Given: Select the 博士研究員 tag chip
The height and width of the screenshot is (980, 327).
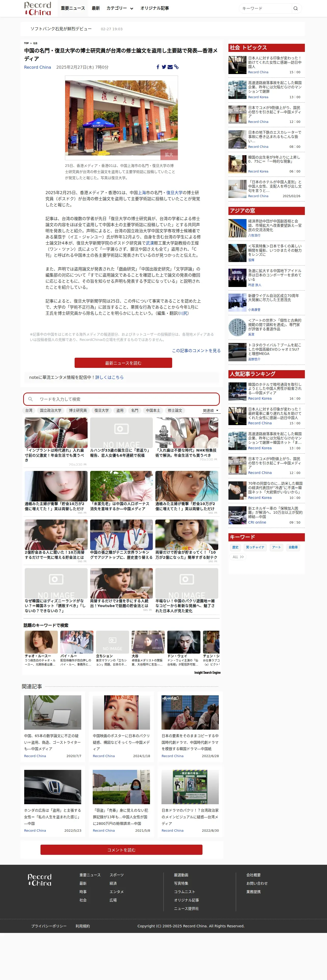Looking at the screenshot, I should click(78, 410).
